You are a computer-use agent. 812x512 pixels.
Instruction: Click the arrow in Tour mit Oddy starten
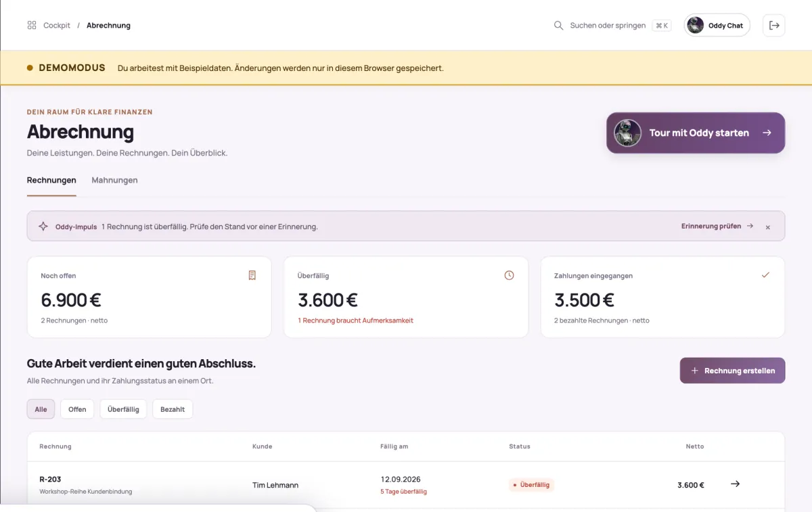[767, 133]
